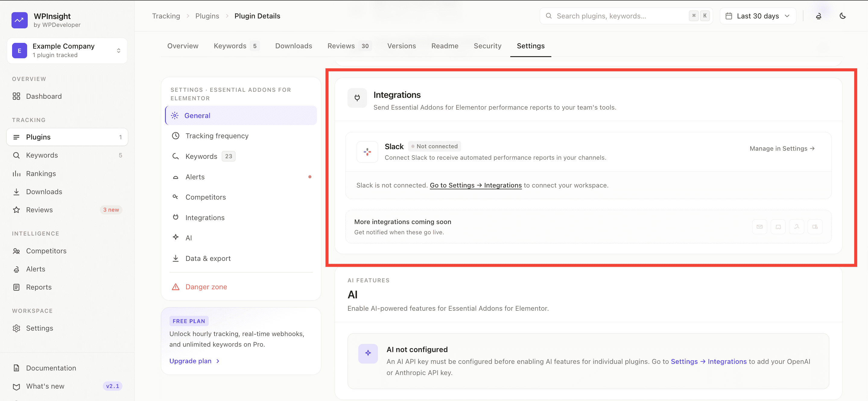Click the General settings sun icon

(x=175, y=115)
